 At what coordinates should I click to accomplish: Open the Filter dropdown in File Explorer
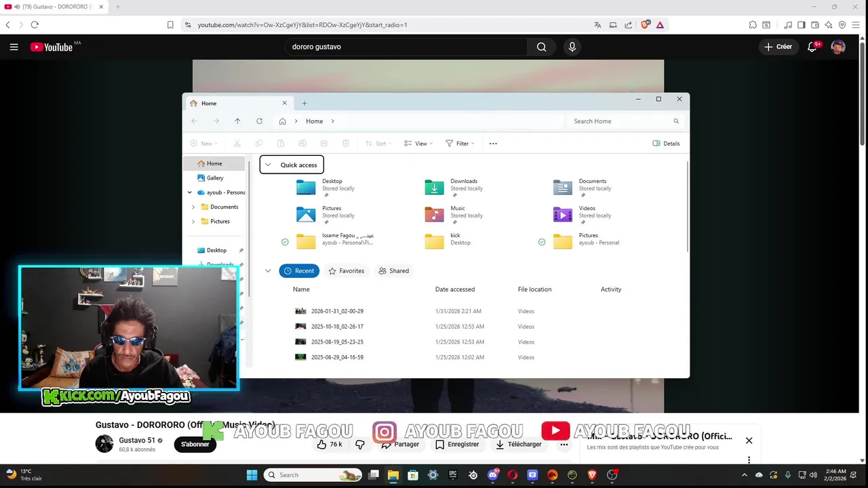(x=460, y=144)
